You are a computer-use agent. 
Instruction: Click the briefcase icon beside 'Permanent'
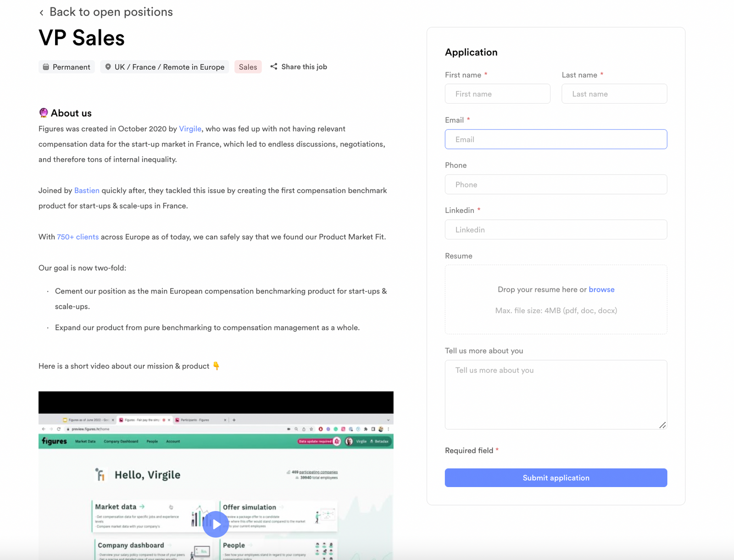click(x=46, y=67)
